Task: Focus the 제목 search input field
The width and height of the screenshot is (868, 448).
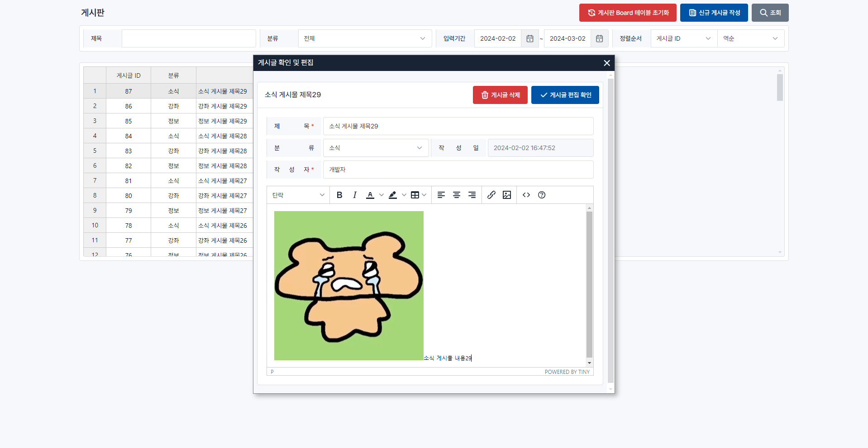Action: point(189,38)
